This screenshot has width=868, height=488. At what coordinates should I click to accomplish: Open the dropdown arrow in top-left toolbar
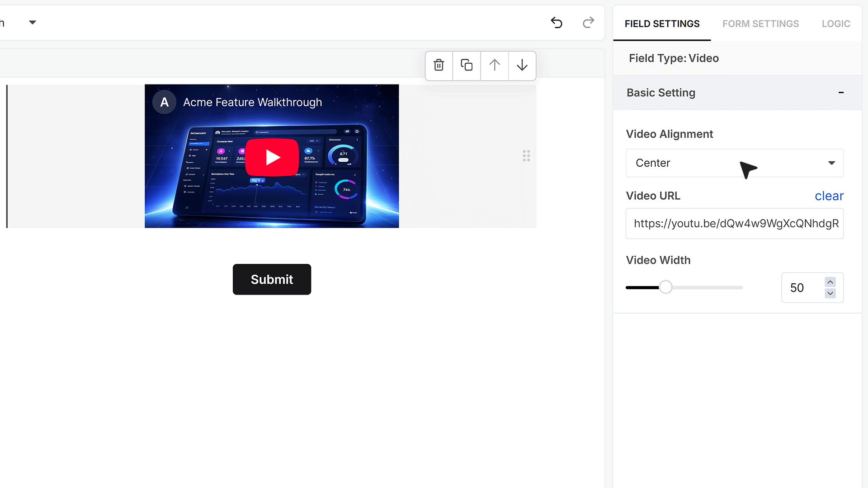click(x=33, y=22)
